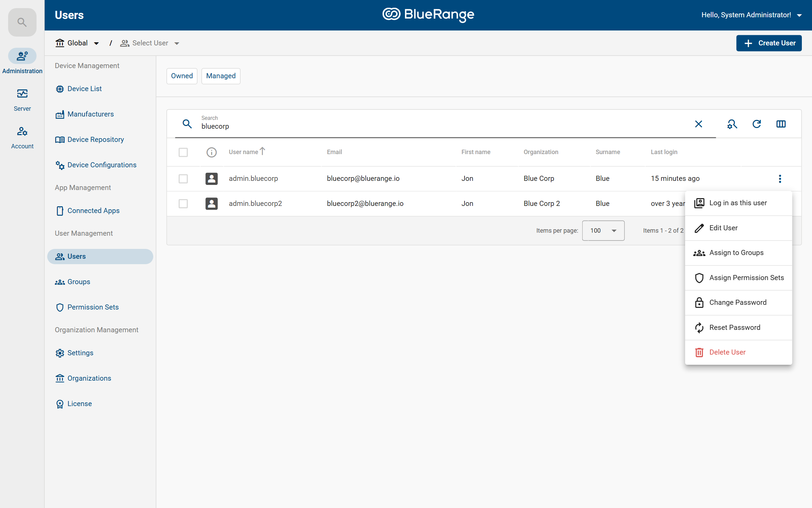Click the Blue Corp 2 organization cell
Screen dimensions: 812x508
(x=542, y=204)
